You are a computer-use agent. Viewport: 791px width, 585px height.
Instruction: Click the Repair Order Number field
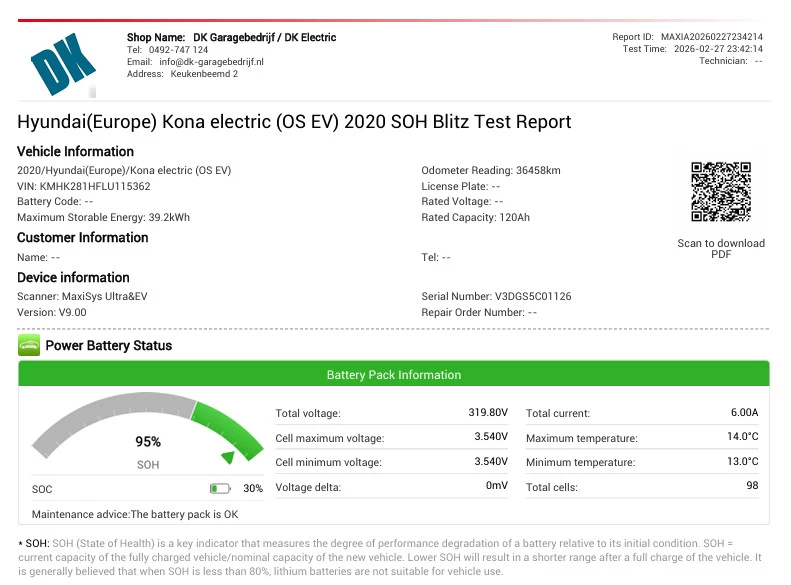(479, 312)
